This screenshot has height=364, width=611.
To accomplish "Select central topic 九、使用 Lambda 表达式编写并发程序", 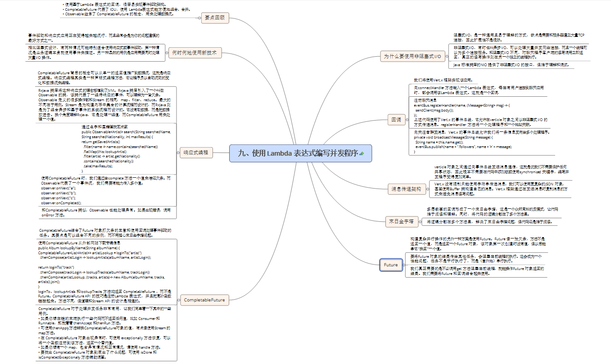I will point(301,154).
